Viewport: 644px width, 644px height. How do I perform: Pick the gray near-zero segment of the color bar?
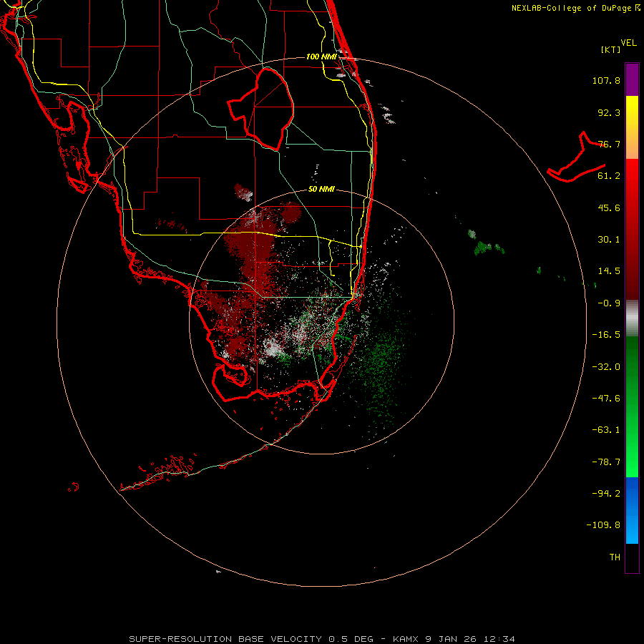coord(632,318)
